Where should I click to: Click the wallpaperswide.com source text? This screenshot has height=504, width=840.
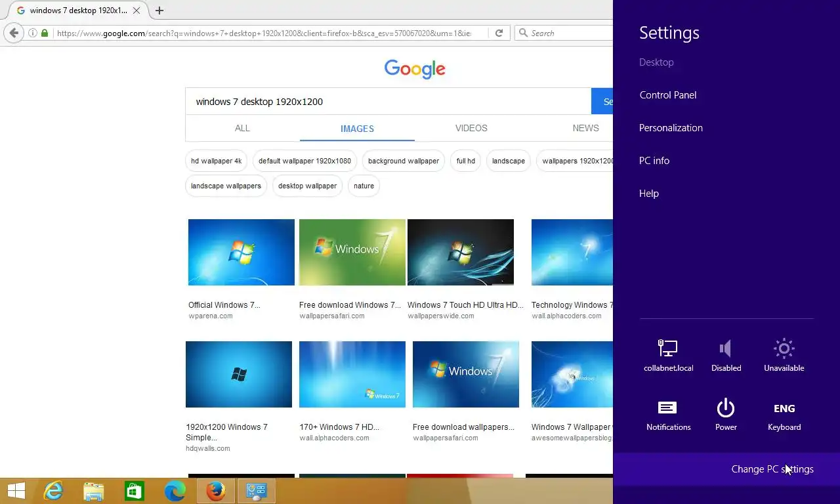click(x=441, y=316)
